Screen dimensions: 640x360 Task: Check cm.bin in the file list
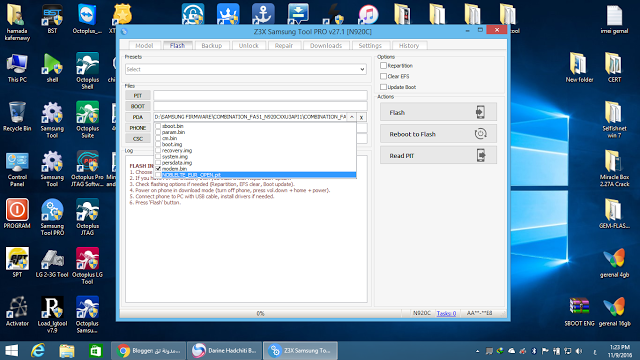158,138
